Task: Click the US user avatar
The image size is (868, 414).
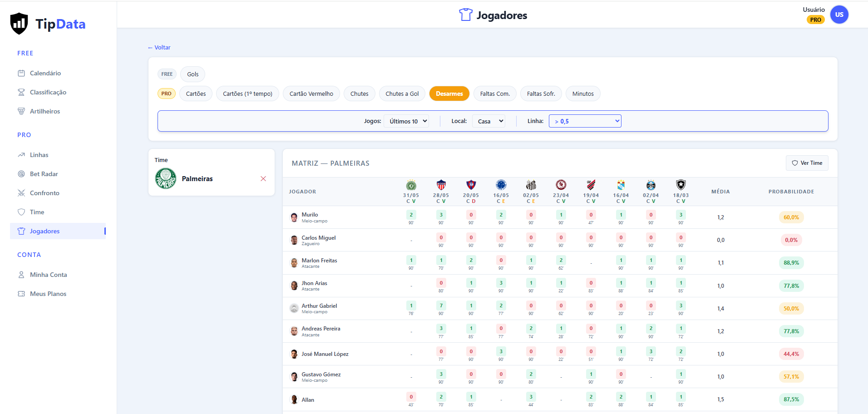Action: tap(839, 15)
